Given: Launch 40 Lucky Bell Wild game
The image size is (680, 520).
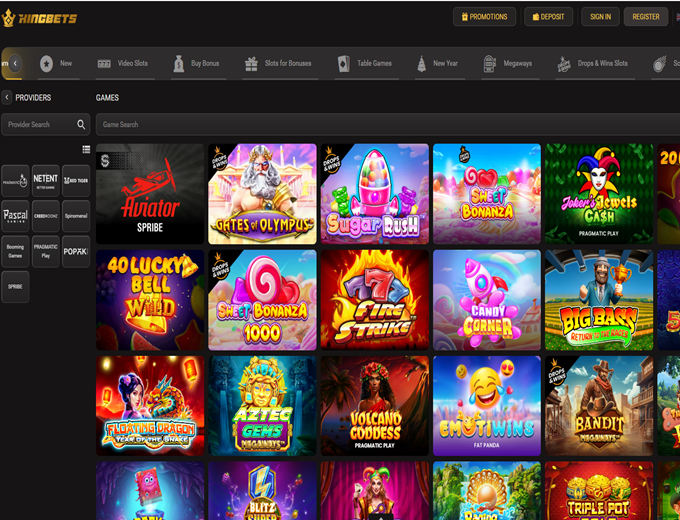Looking at the screenshot, I should (150, 300).
